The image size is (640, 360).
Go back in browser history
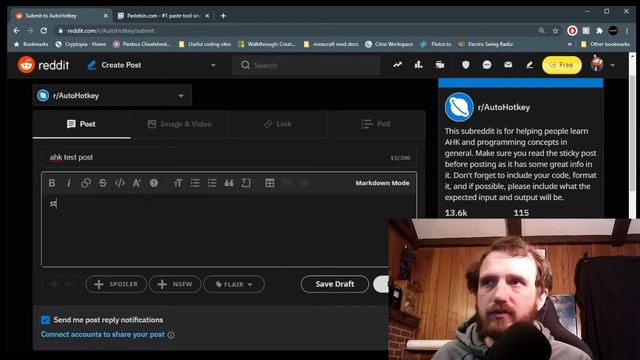pos(16,31)
